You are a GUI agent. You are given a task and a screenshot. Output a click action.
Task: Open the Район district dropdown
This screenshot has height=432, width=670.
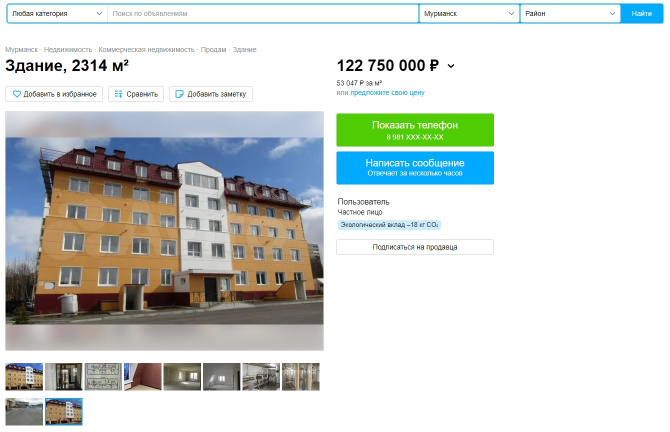coord(570,14)
